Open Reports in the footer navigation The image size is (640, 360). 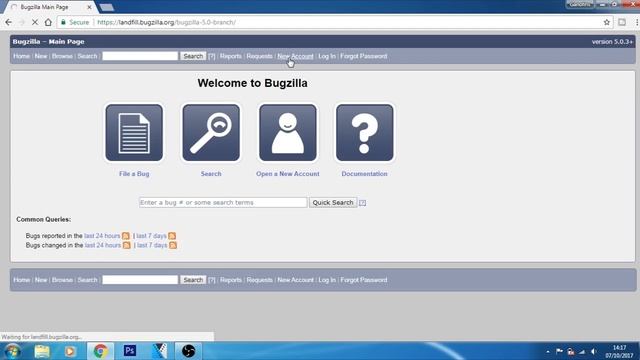[x=231, y=280]
